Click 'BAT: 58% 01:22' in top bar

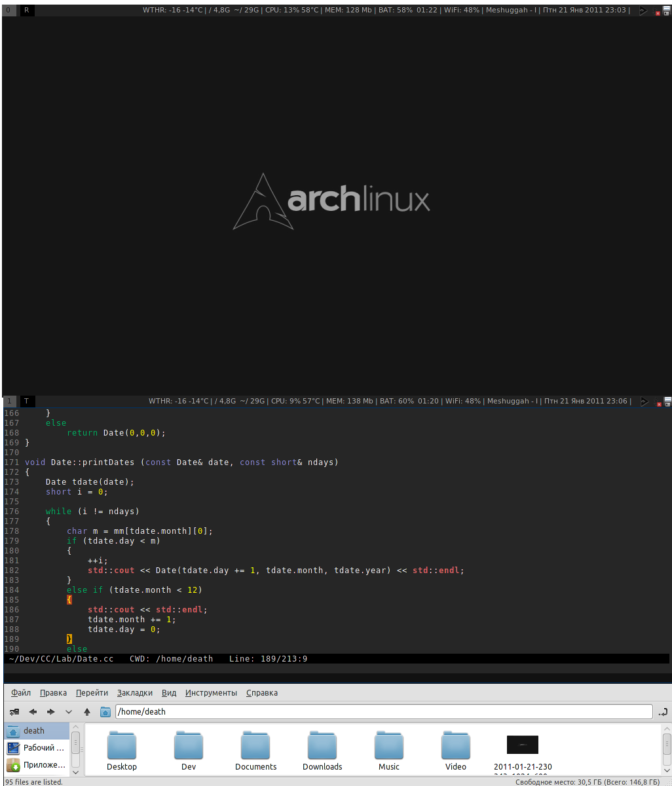(408, 10)
